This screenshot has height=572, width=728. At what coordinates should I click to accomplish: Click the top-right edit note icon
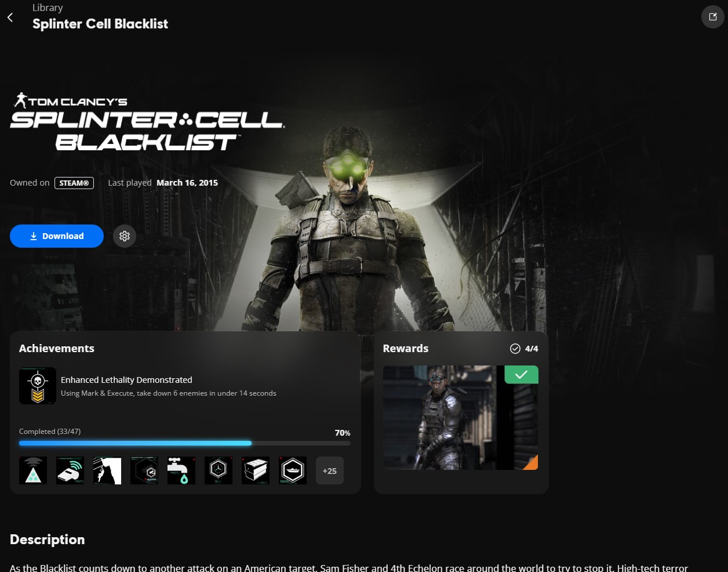click(x=713, y=17)
